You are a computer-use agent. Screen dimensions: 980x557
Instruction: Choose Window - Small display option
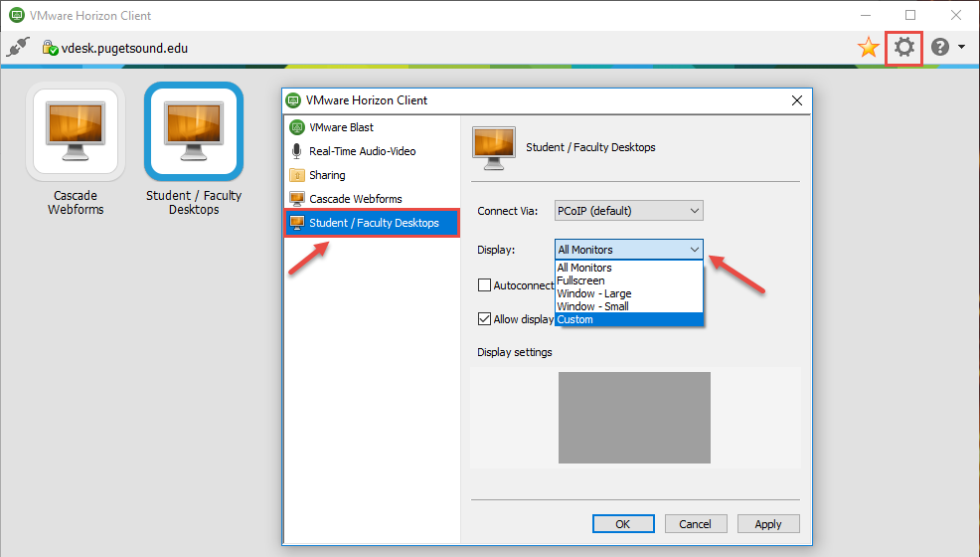tap(629, 306)
